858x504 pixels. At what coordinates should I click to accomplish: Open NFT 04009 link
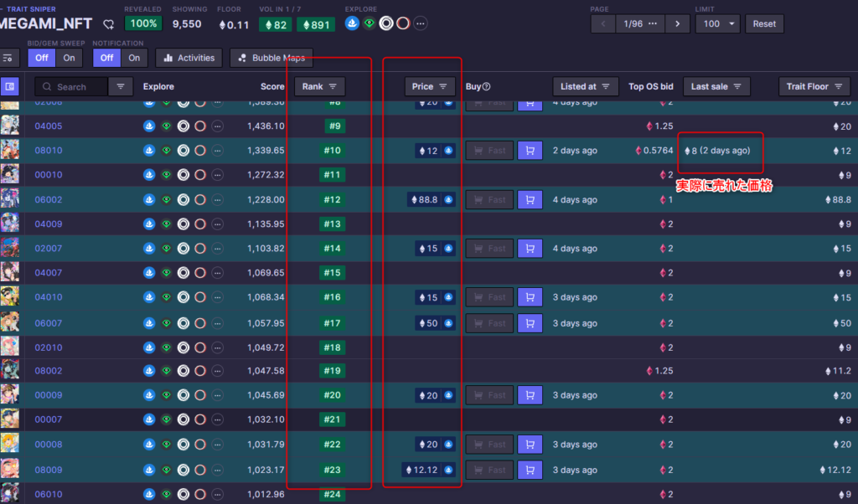[49, 224]
